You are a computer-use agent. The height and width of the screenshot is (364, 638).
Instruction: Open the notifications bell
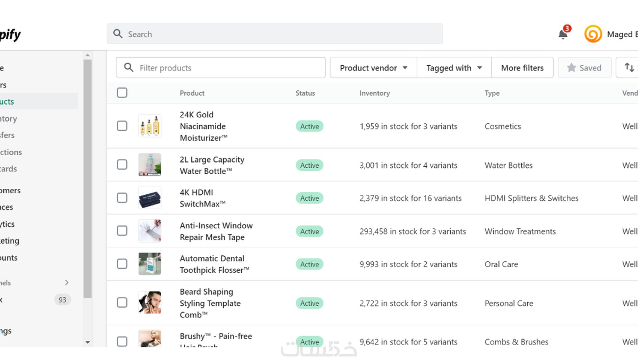click(x=563, y=34)
